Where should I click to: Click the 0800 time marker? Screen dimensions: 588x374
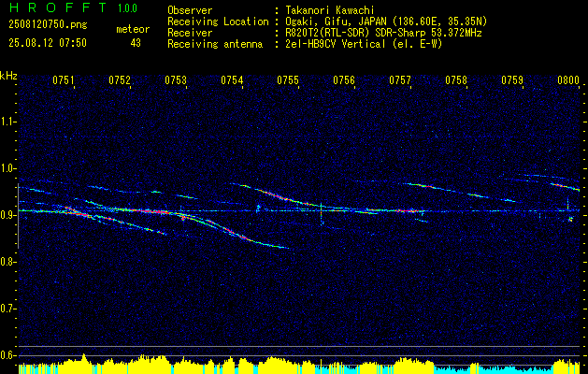point(568,80)
